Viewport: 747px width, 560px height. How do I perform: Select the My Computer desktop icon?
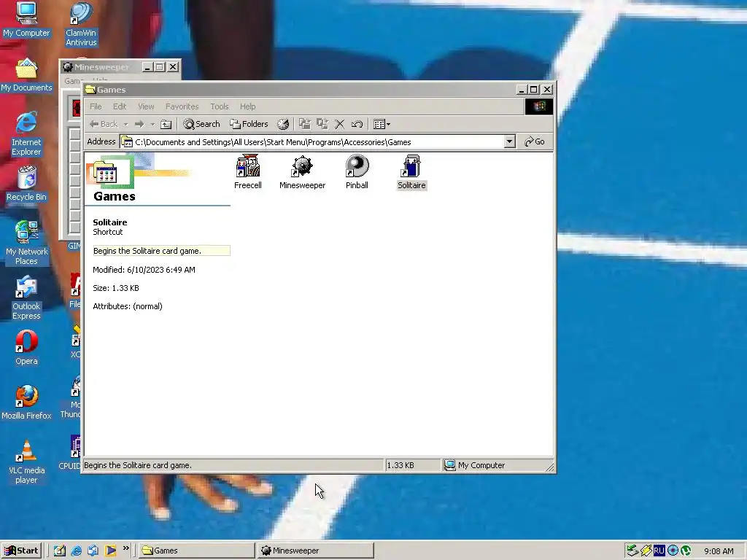point(26,20)
